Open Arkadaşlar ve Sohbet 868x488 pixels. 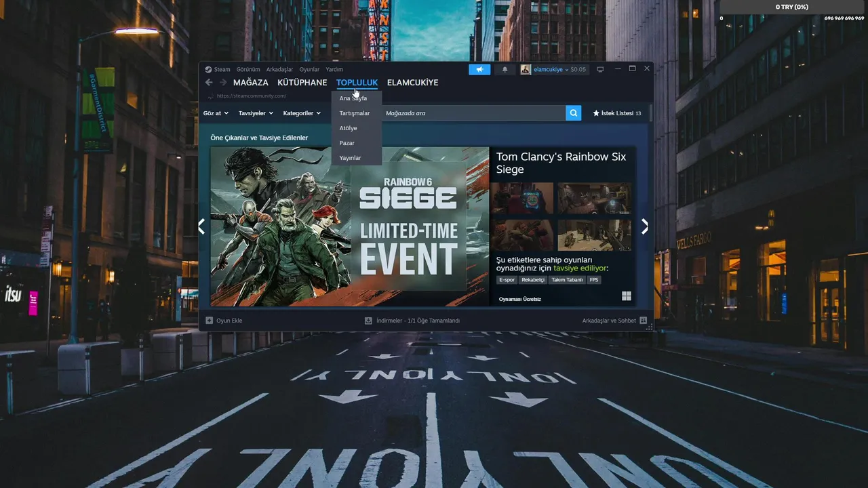click(x=614, y=321)
